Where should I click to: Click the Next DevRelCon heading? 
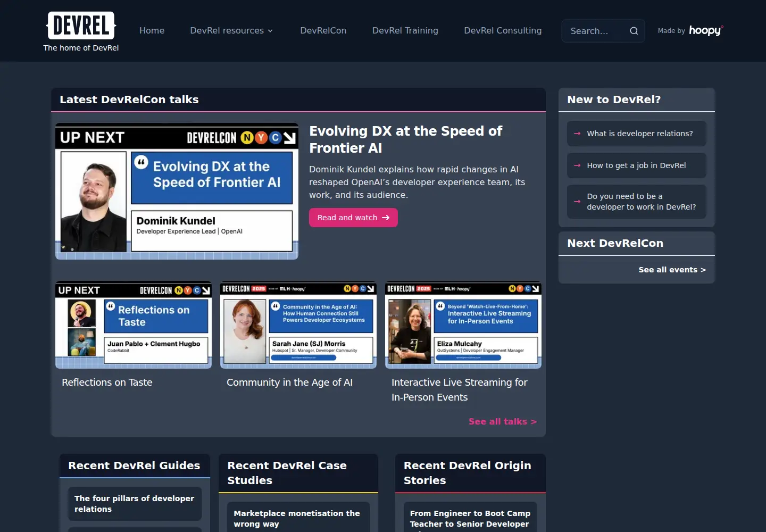coord(615,243)
